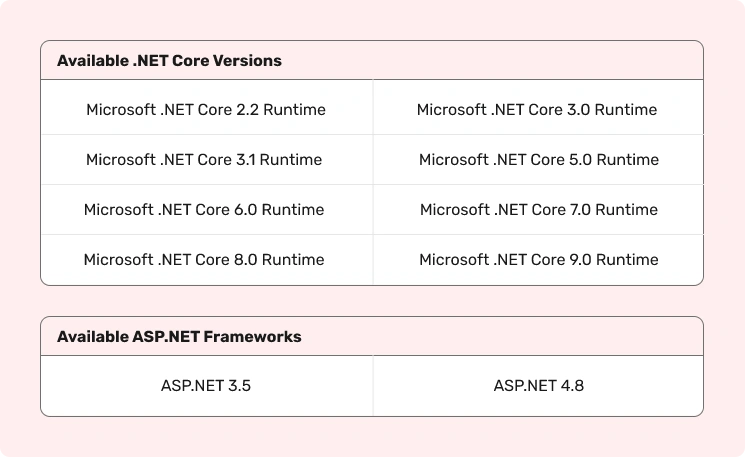The image size is (745, 457).
Task: Pick Microsoft .NET Core 6.0 Runtime
Action: [x=204, y=210]
